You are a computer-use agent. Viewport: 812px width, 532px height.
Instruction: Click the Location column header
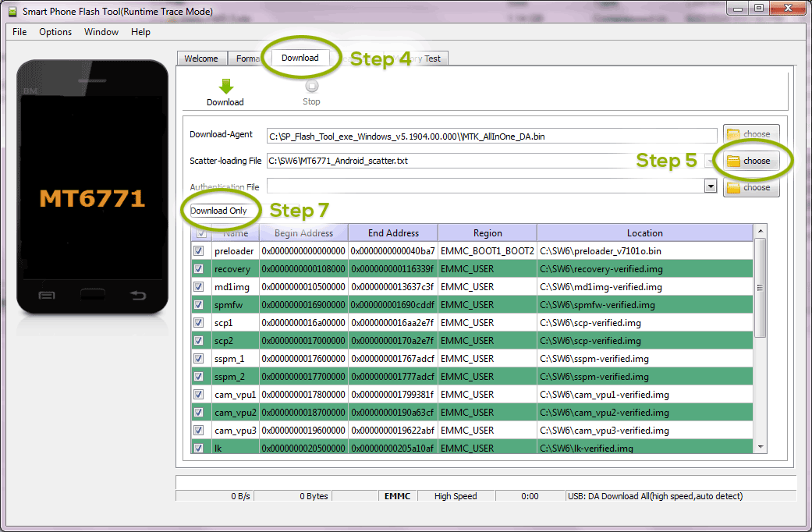pyautogui.click(x=645, y=233)
